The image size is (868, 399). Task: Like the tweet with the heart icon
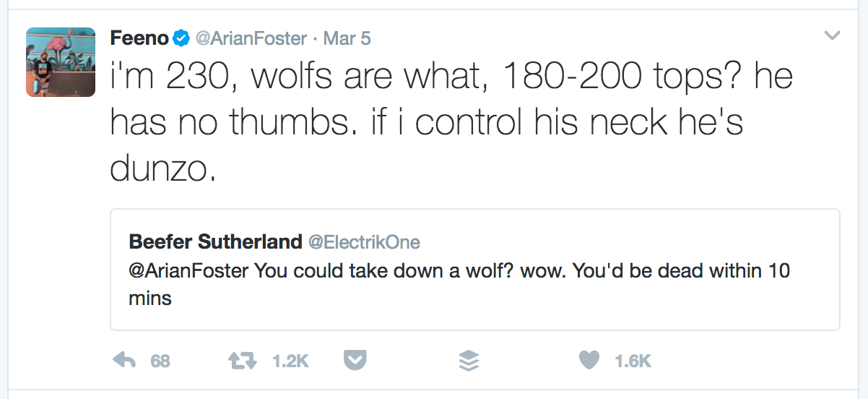[589, 360]
